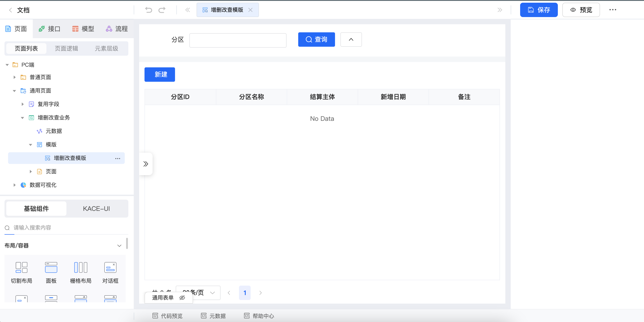Screen dimensions: 644x322
Task: Expand the left panel with double-arrow handle
Action: pyautogui.click(x=145, y=164)
